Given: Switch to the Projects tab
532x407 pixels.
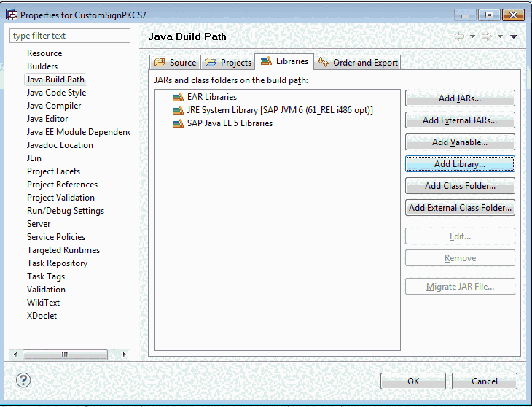Looking at the screenshot, I should [228, 63].
